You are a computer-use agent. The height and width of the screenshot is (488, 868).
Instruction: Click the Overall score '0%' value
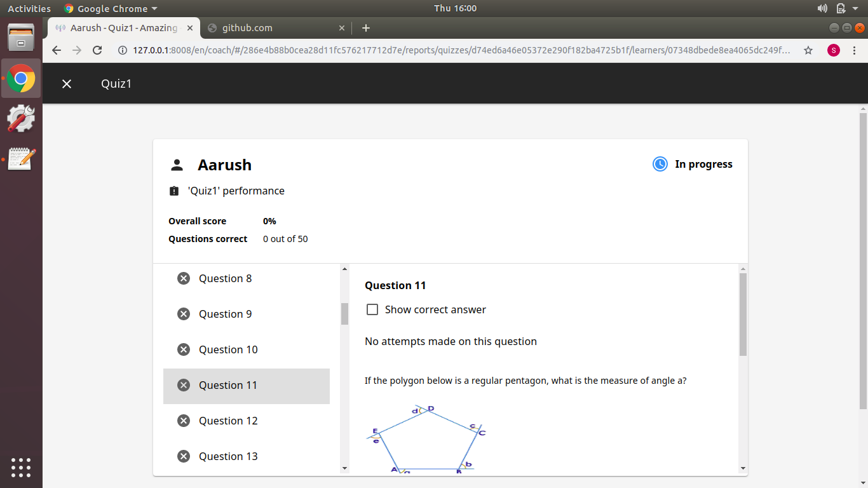[x=269, y=221]
